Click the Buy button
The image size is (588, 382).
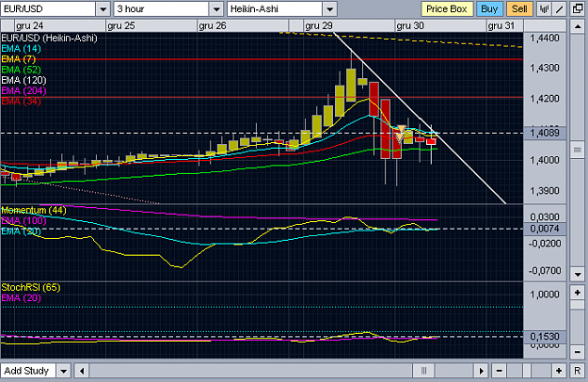(489, 9)
